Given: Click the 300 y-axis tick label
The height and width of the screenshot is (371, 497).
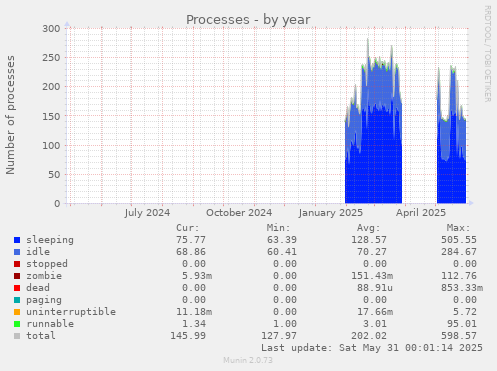Looking at the screenshot, I should click(51, 29).
